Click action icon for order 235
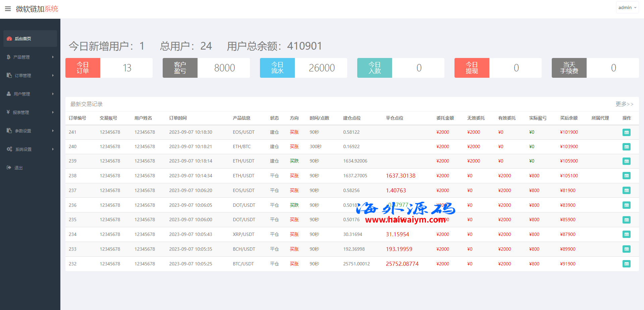This screenshot has height=310, width=644. 626,220
